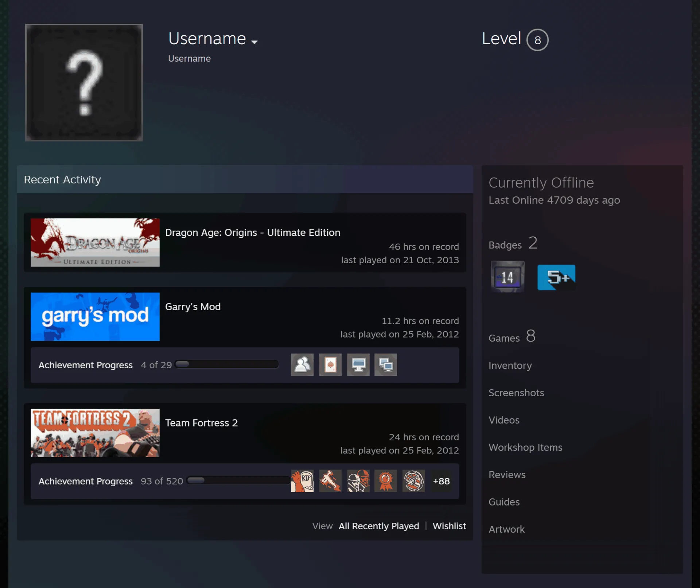Open Artwork in the sidebar

pos(506,529)
